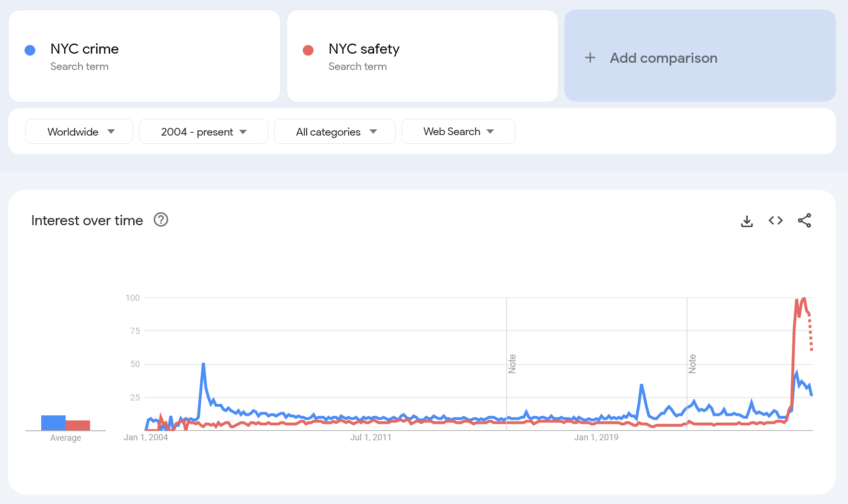Screen dimensions: 848x504
Task: Open the Web Search type dropdown
Action: tap(458, 132)
